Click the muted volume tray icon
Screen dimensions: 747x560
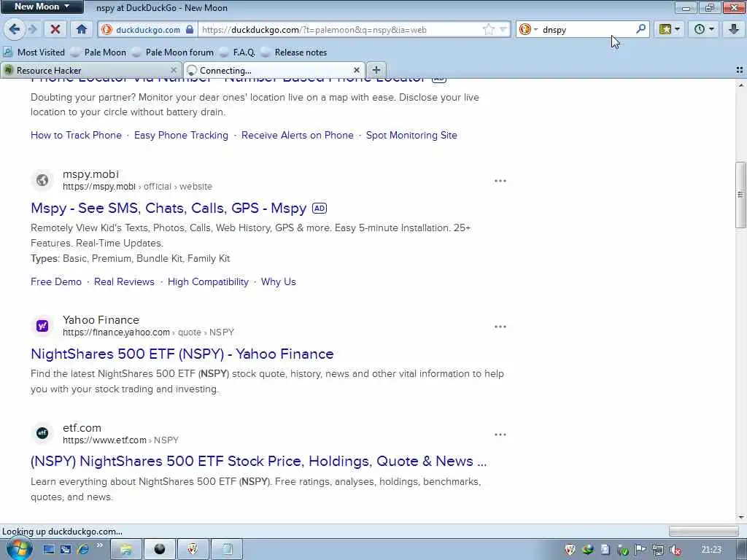pos(675,550)
